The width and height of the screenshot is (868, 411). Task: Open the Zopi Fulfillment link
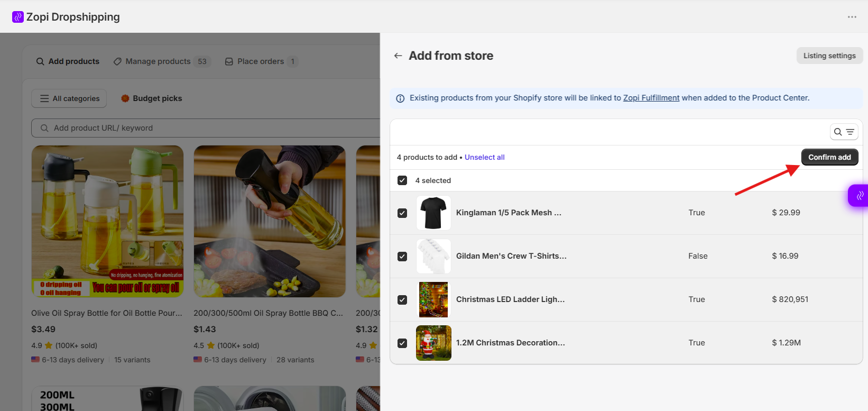pos(651,98)
